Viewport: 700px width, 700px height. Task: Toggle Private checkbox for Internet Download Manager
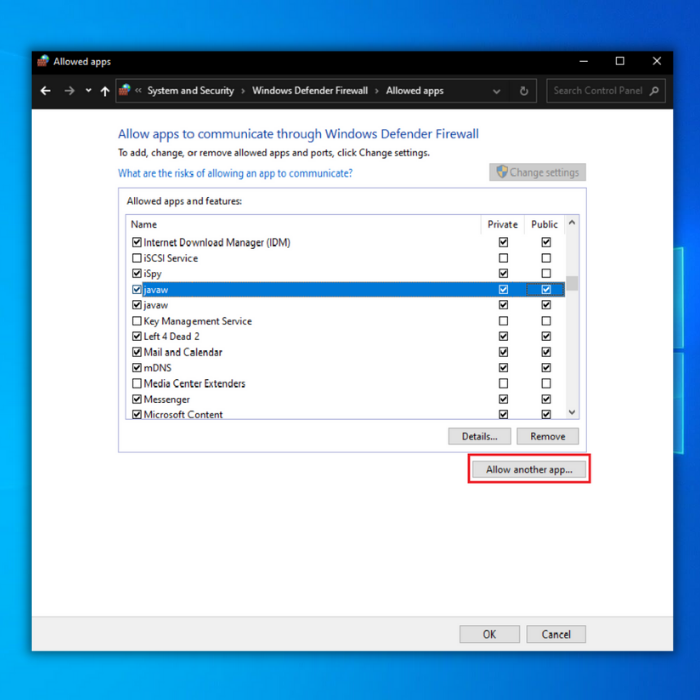(x=503, y=242)
